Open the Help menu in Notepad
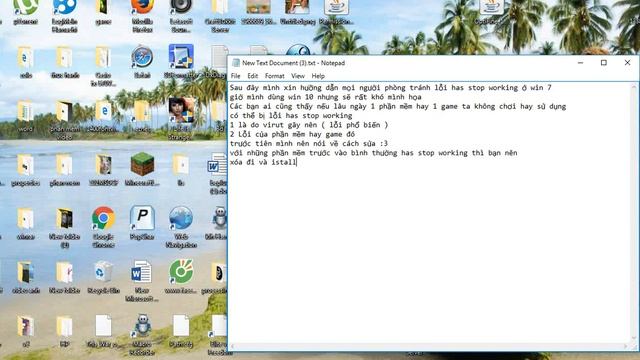This screenshot has height=360, width=640. [x=318, y=76]
